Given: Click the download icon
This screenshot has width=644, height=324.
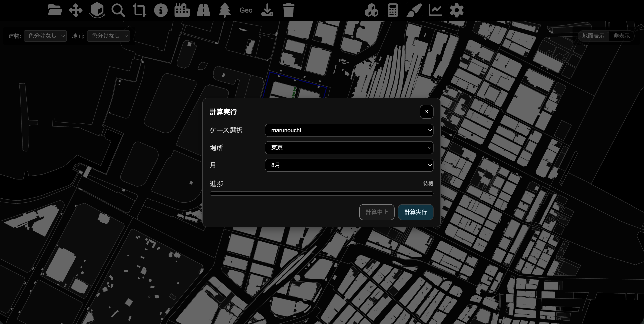Looking at the screenshot, I should [267, 10].
